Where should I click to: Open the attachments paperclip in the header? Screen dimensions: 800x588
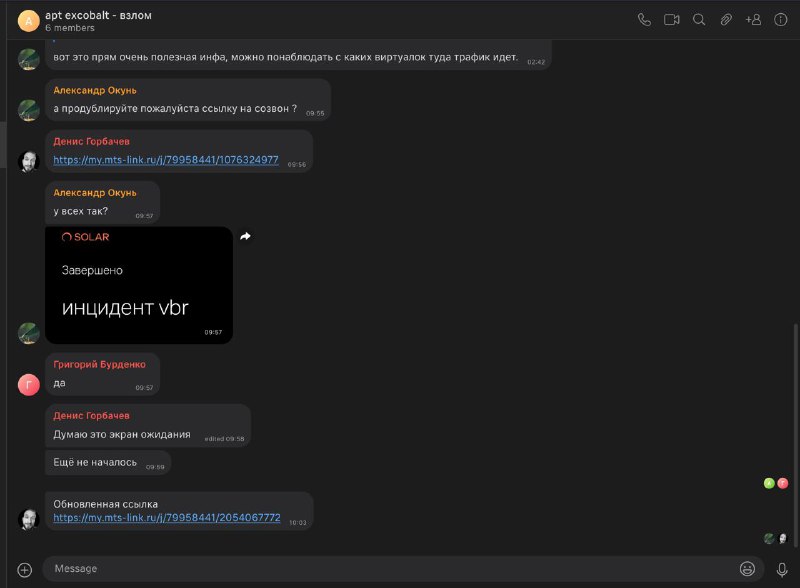click(726, 20)
